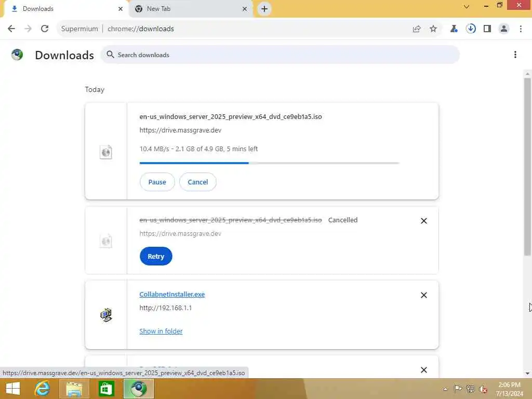
Task: Open the taskbar clock and date
Action: point(509,389)
